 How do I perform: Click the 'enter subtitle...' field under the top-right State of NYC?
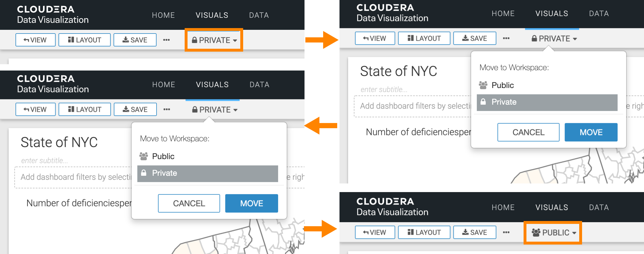[384, 89]
